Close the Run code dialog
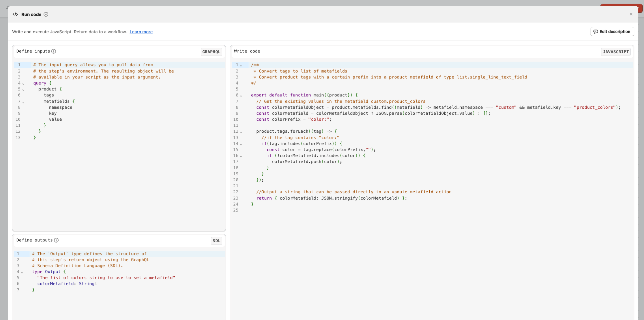The image size is (644, 320). click(631, 14)
